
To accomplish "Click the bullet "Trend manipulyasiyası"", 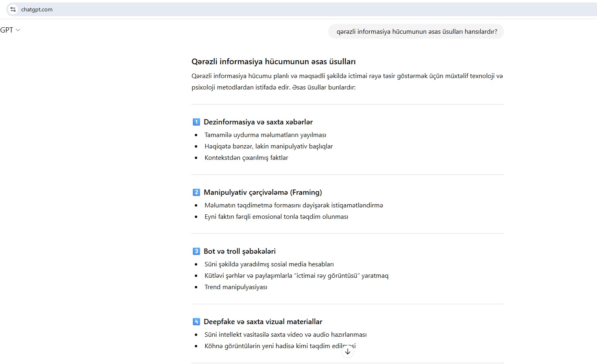I will 236,287.
